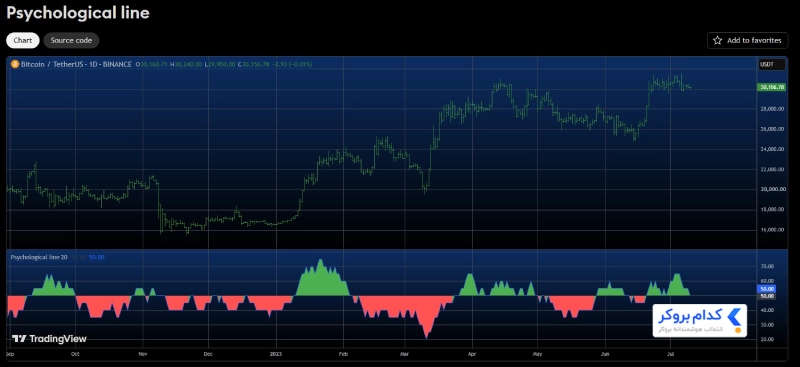Image resolution: width=800 pixels, height=367 pixels.
Task: Click the 2023 label on the time axis
Action: pos(276,353)
